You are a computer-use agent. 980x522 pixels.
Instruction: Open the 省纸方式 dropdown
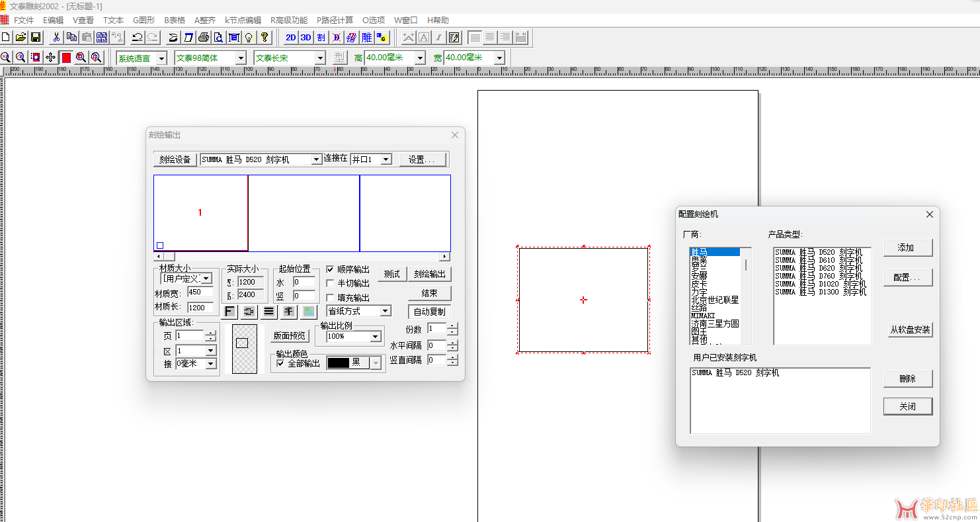(x=386, y=311)
